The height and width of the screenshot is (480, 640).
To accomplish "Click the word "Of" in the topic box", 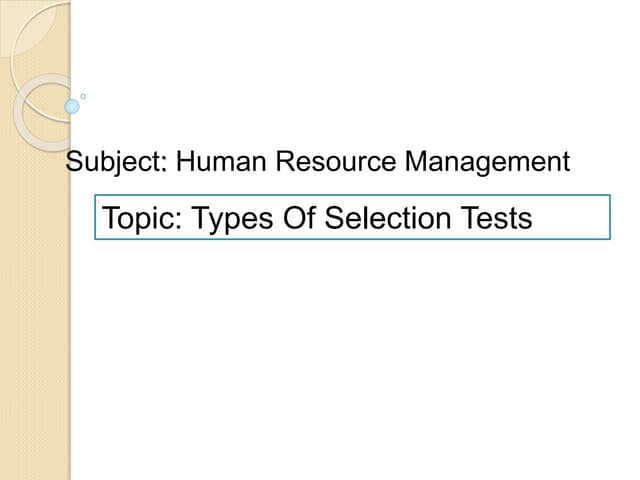I will click(299, 217).
